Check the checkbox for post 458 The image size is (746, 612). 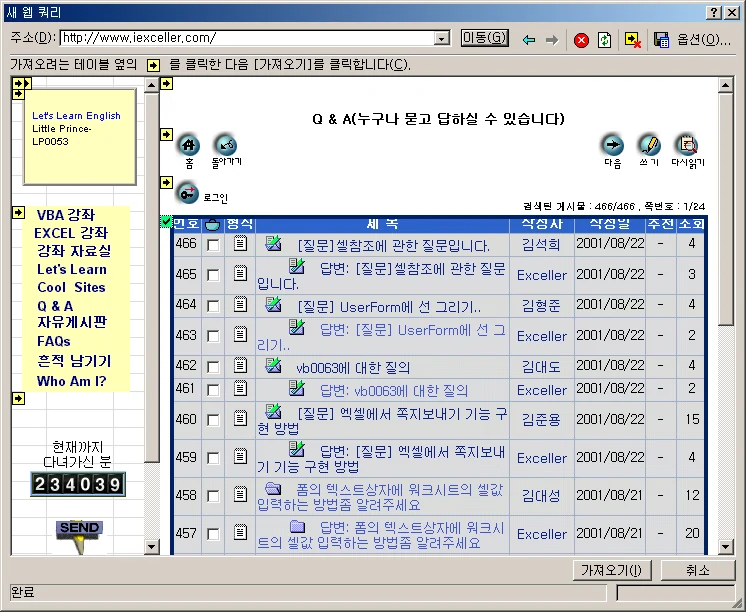(213, 496)
